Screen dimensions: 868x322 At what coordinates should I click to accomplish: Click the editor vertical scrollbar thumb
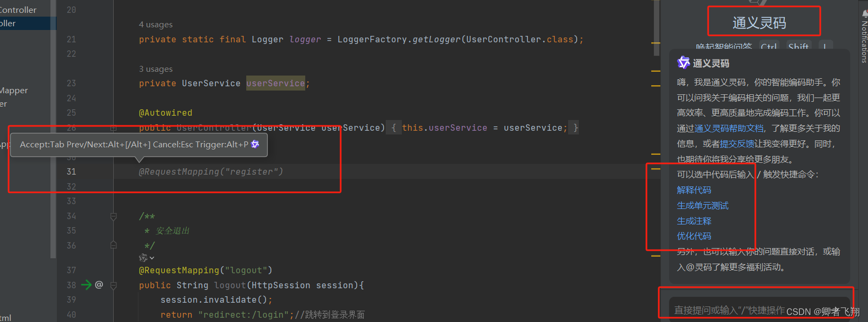(x=657, y=28)
